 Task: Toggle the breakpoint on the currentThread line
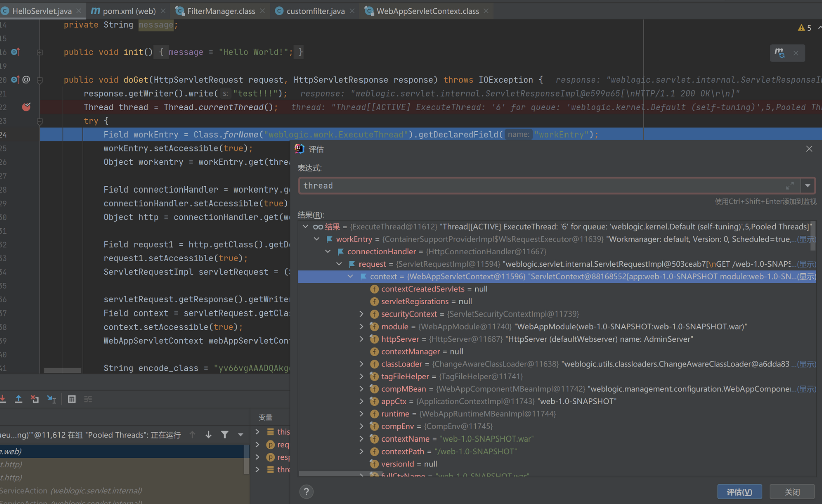(x=26, y=107)
